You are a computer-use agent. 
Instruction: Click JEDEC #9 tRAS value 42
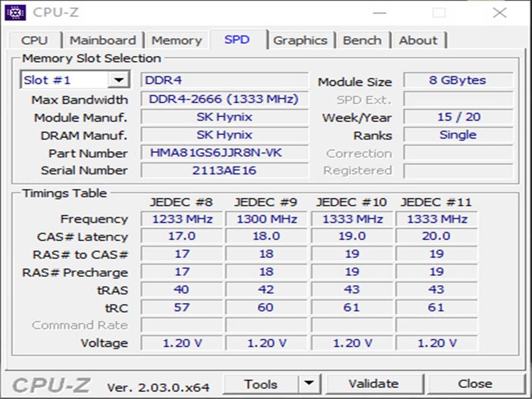coord(266,290)
